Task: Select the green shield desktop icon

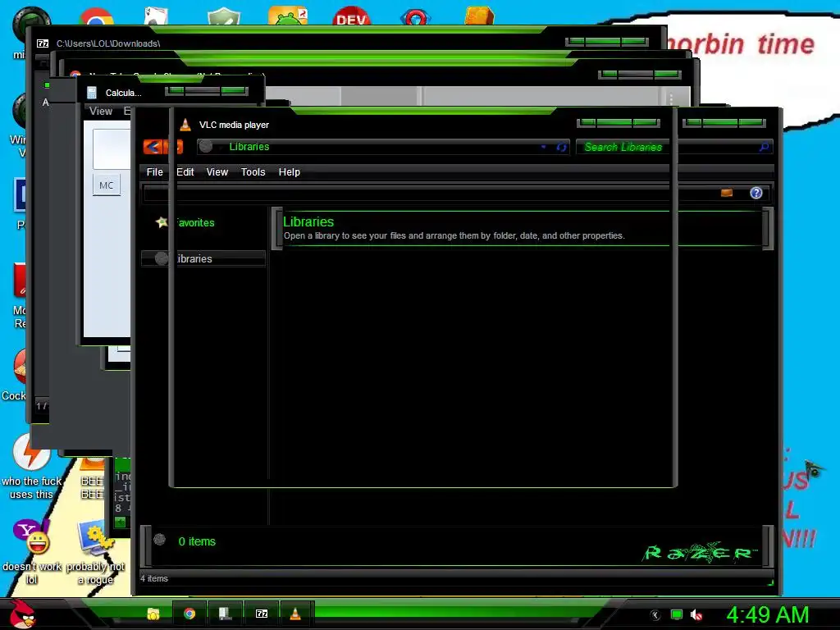Action: (223, 16)
